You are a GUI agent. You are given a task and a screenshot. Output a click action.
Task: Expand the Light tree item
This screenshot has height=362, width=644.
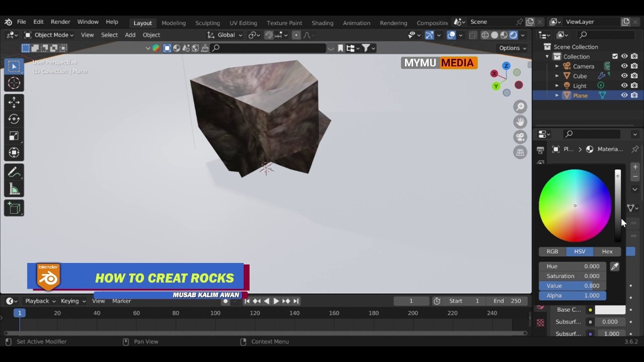click(557, 85)
